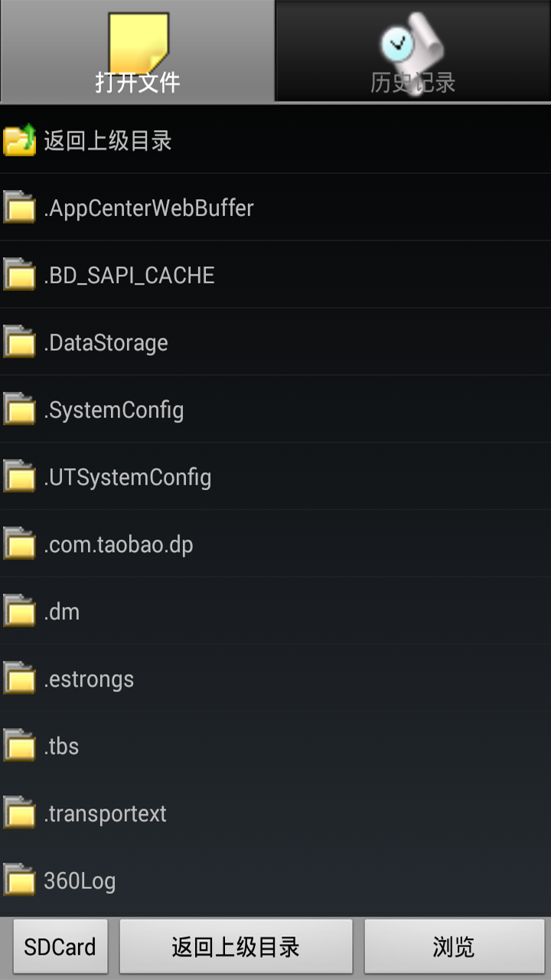Screen dimensions: 551x980
Task: Open the .AppCenterWebBuffer folder icon
Action: point(20,207)
